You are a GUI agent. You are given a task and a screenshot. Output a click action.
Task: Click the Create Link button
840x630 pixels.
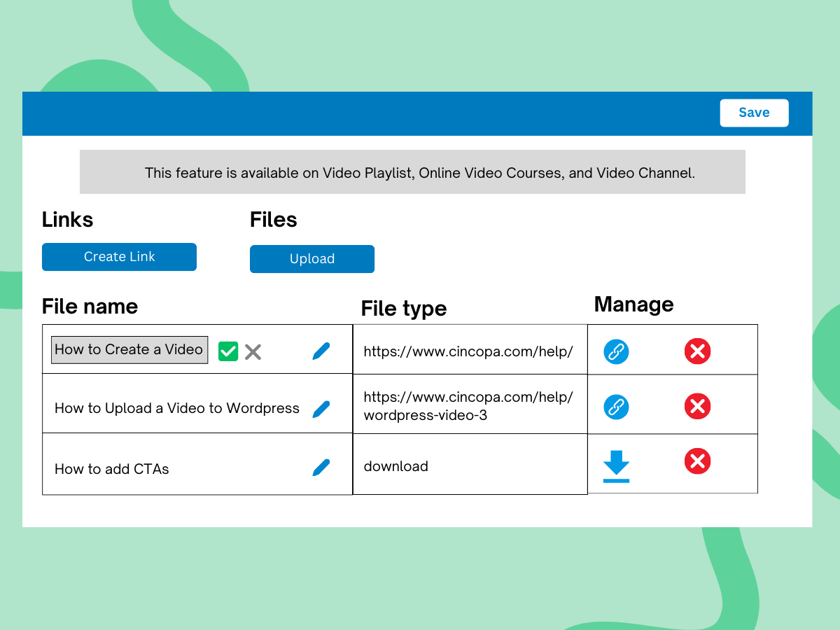pyautogui.click(x=119, y=257)
